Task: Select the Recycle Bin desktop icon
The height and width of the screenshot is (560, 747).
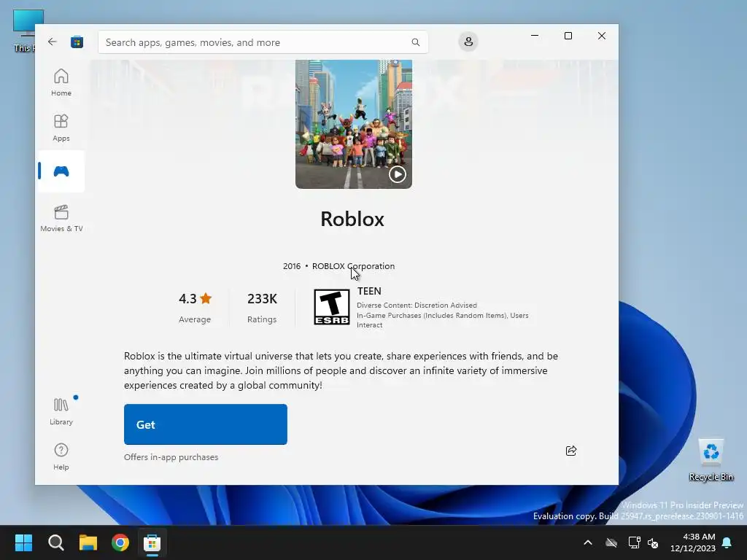Action: tap(711, 460)
